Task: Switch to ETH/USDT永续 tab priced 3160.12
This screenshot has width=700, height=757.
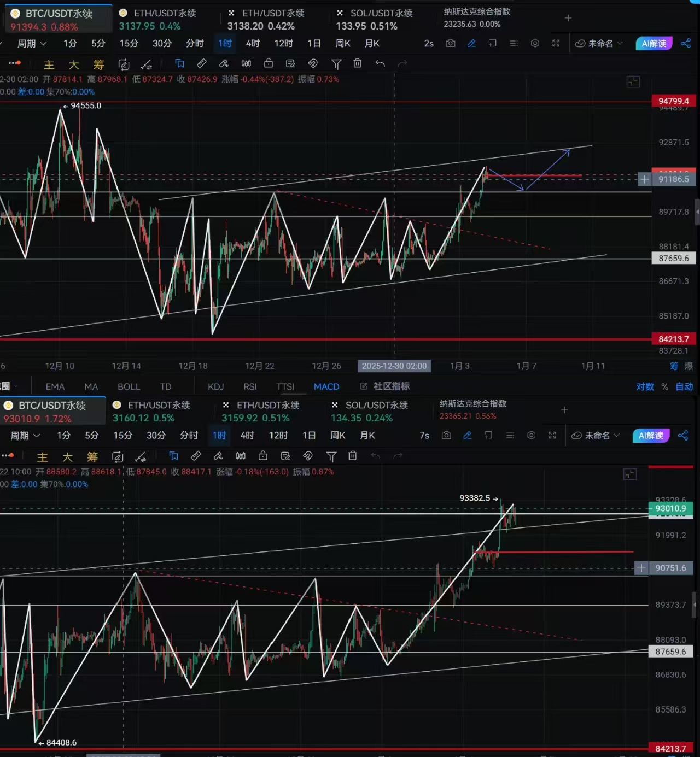Action: pyautogui.click(x=151, y=411)
